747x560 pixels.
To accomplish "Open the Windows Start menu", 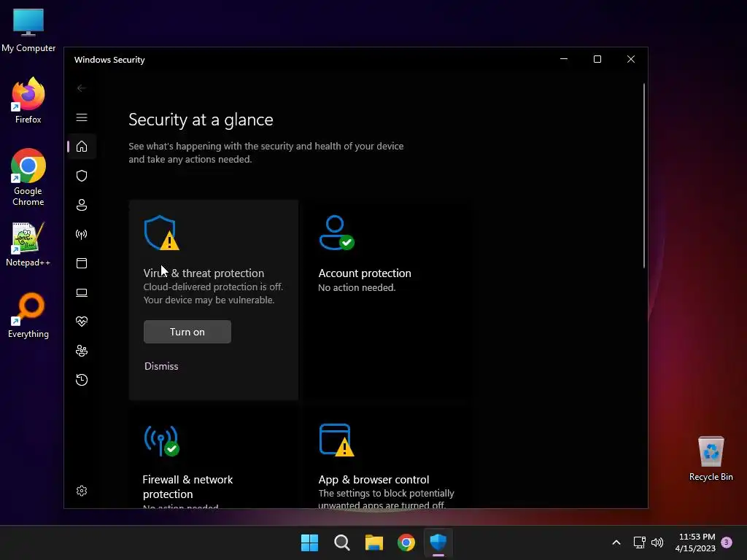I will (309, 542).
